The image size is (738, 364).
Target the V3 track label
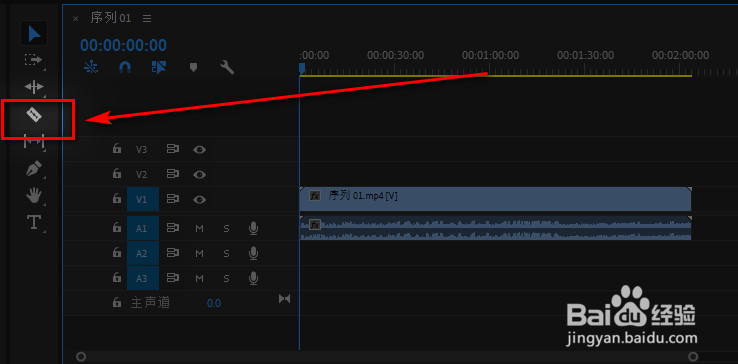(x=142, y=149)
